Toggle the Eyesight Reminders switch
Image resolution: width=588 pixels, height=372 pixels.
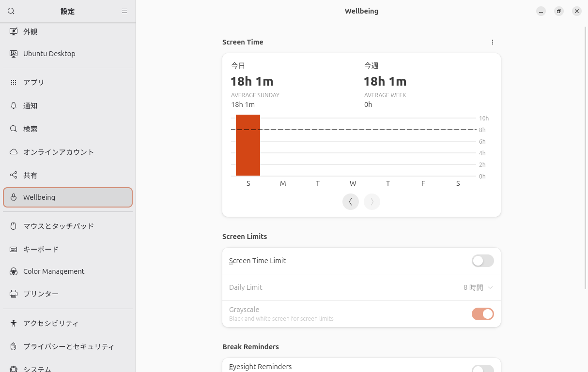coord(483,369)
